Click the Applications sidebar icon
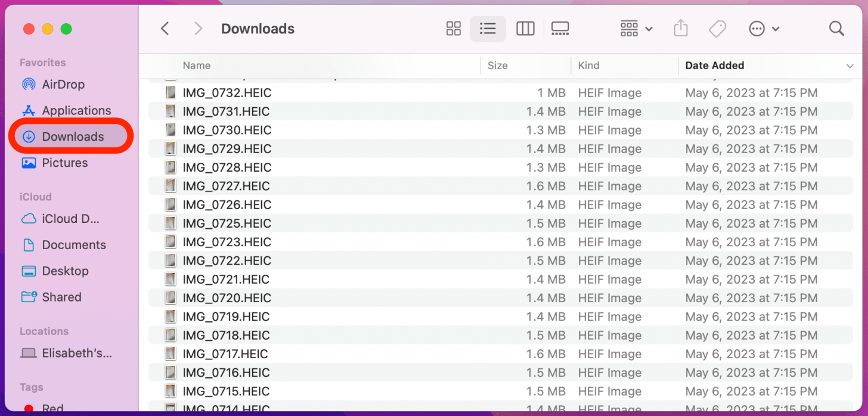The width and height of the screenshot is (868, 416). click(x=29, y=111)
